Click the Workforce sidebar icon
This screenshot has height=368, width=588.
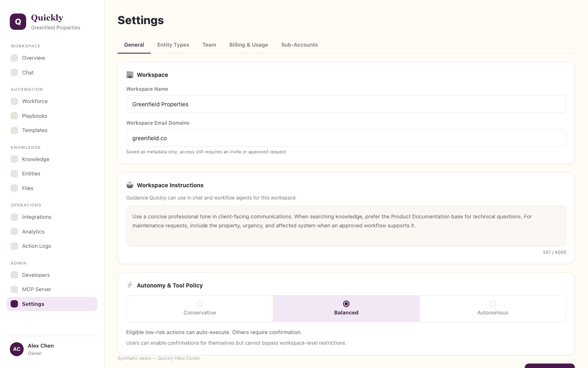tap(14, 101)
